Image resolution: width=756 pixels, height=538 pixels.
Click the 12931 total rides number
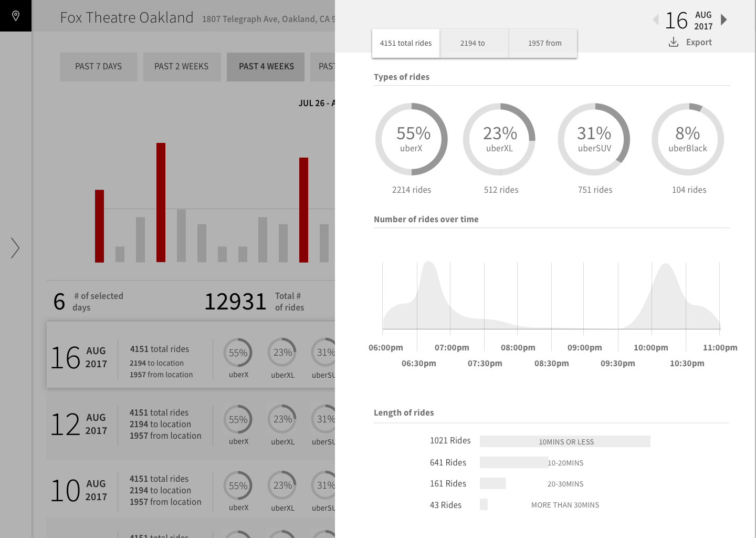[236, 302]
